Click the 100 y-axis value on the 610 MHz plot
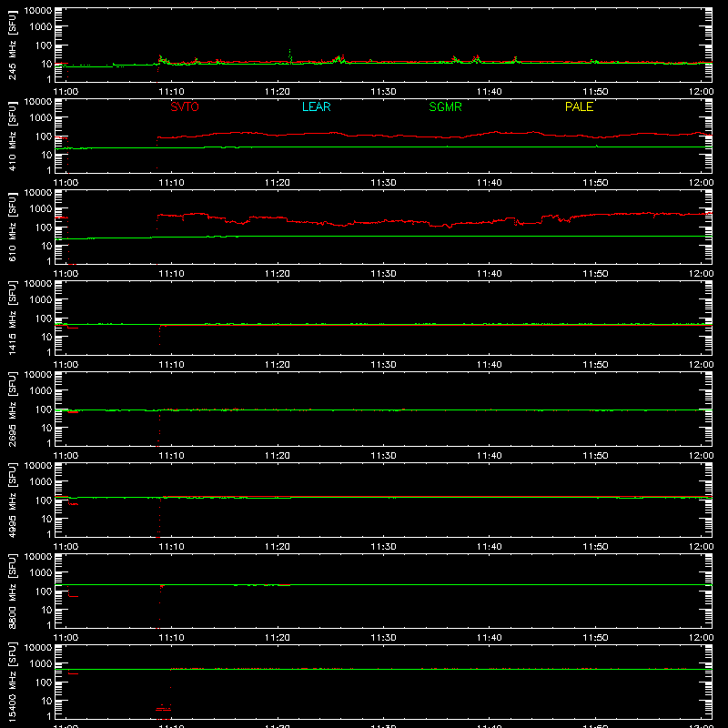 [44, 227]
